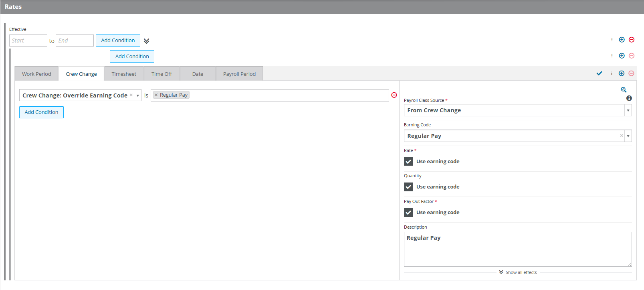This screenshot has width=644, height=290.
Task: Toggle Use earning code under Quantity
Action: 408,187
